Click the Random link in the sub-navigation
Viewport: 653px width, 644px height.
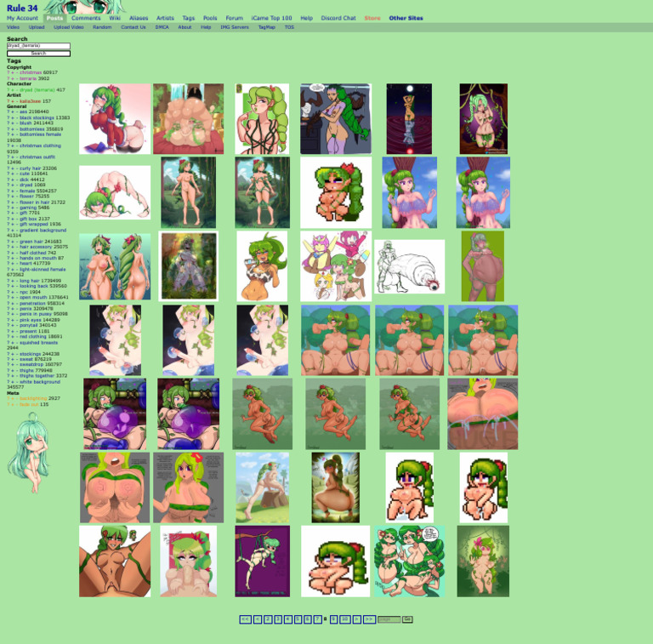pyautogui.click(x=102, y=27)
